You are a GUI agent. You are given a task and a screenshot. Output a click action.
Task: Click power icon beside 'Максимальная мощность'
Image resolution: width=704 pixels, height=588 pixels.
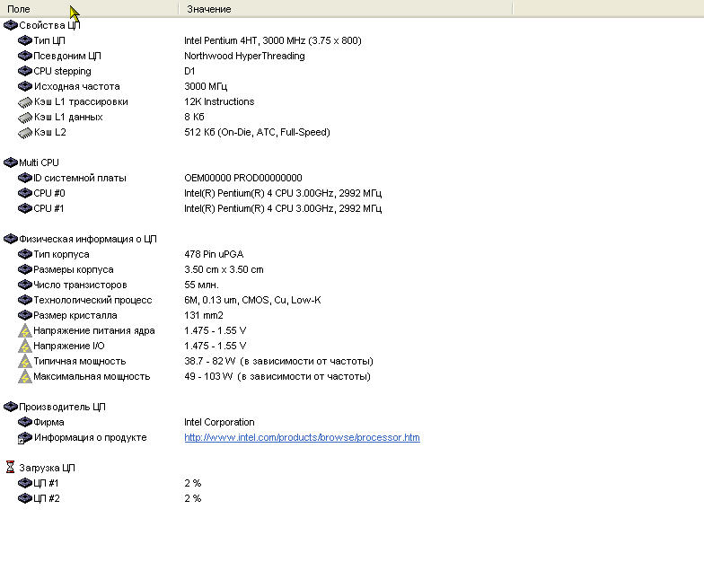point(25,377)
